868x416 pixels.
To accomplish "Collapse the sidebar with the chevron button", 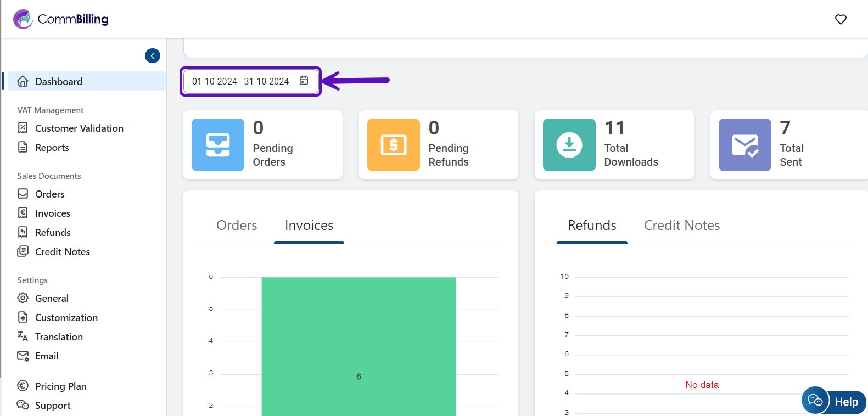I will tap(153, 55).
